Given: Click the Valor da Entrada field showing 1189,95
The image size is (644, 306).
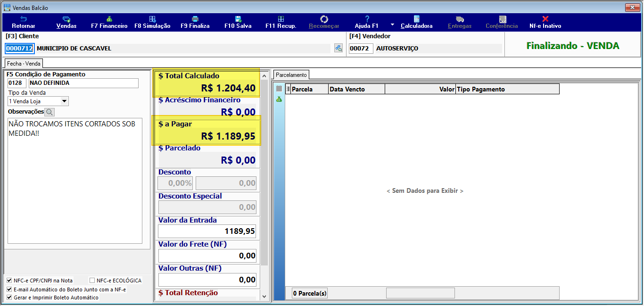Looking at the screenshot, I should coord(207,231).
